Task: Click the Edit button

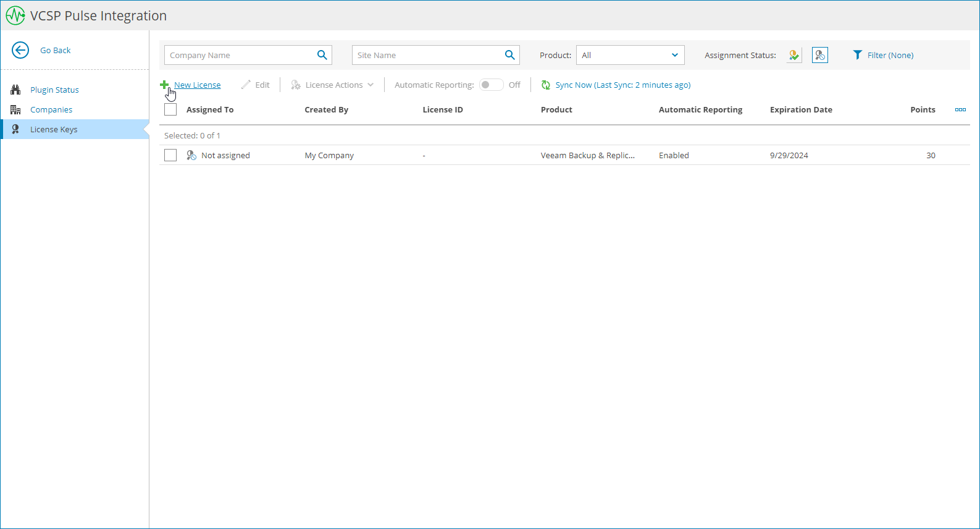Action: [x=256, y=85]
